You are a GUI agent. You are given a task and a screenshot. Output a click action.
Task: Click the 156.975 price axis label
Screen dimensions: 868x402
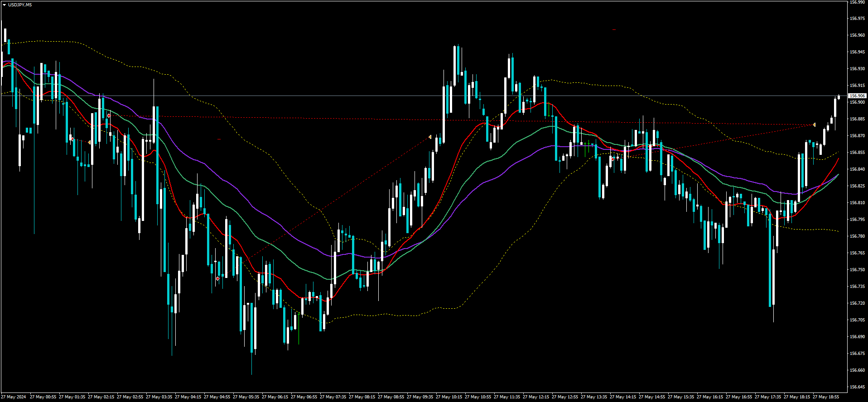point(857,19)
